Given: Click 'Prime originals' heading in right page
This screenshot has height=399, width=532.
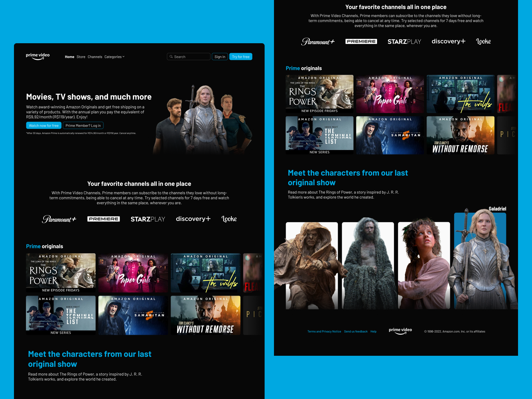Looking at the screenshot, I should pos(304,68).
